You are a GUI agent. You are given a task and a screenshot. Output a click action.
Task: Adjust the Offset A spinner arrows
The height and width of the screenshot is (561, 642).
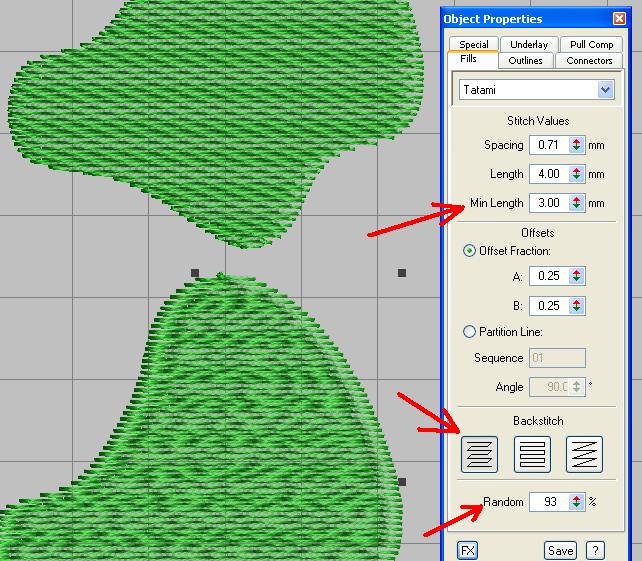[x=576, y=276]
